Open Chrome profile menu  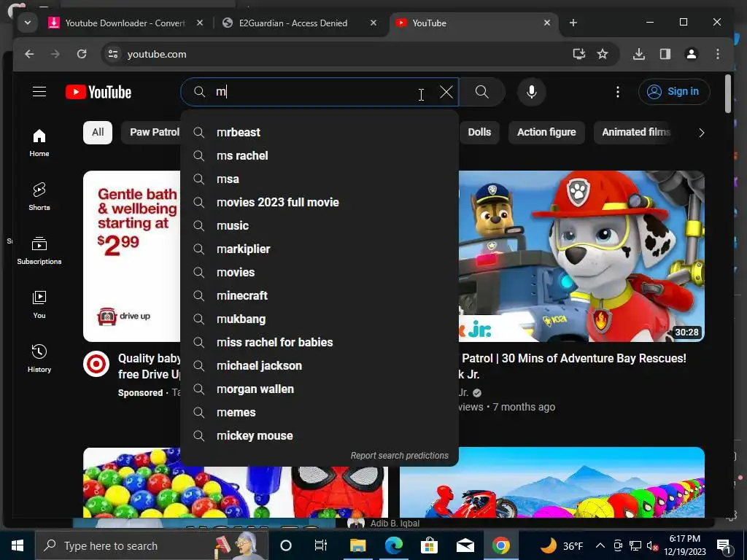[x=692, y=54]
